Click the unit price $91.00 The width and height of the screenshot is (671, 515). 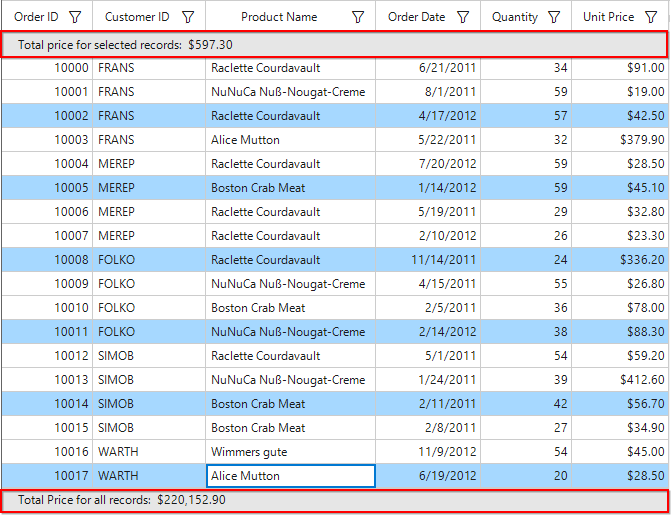point(620,68)
